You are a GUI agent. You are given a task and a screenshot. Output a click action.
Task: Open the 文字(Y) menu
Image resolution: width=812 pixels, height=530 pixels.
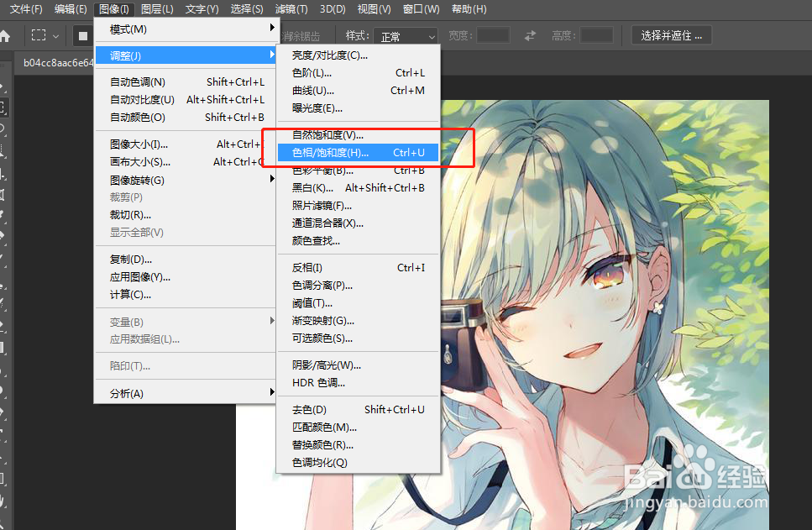pyautogui.click(x=202, y=8)
